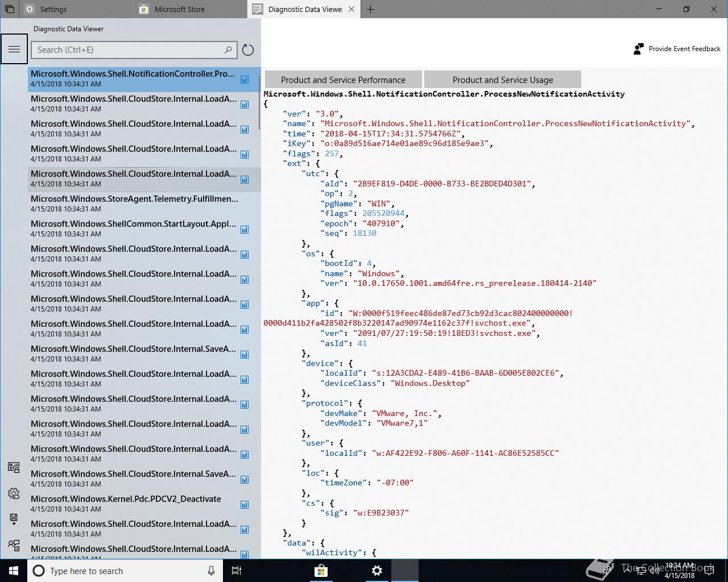Open the People icon in system tray
Screen dimensions: 728x582
(607, 571)
